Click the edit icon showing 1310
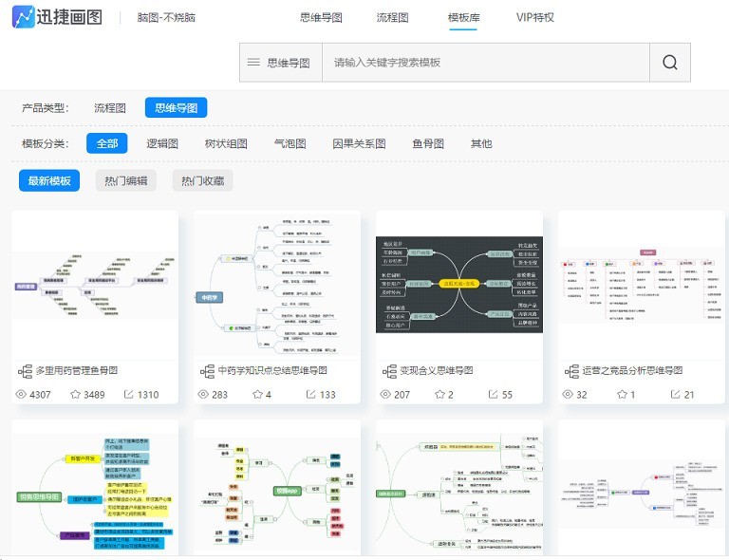729x560 pixels. [x=128, y=394]
